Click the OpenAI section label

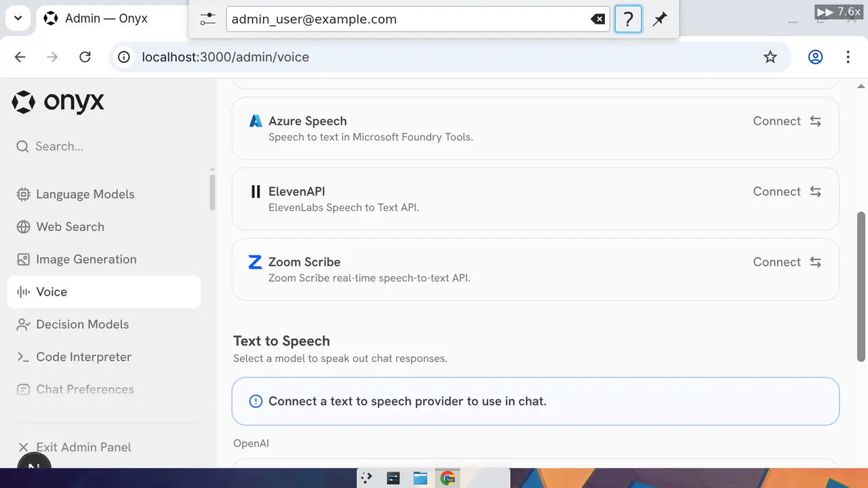251,443
